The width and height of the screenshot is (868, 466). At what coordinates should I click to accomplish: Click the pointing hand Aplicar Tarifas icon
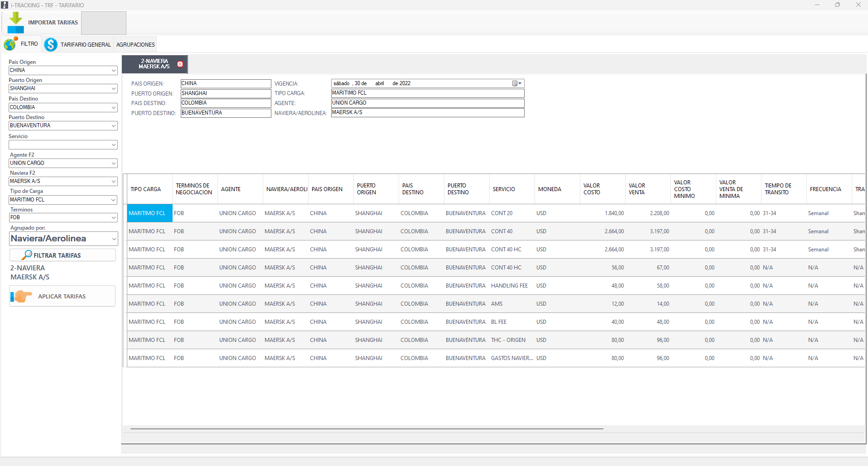21,297
